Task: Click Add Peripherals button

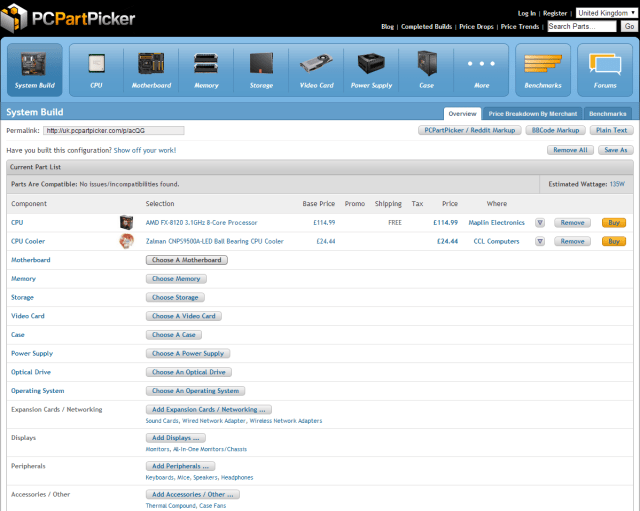Action: point(180,466)
